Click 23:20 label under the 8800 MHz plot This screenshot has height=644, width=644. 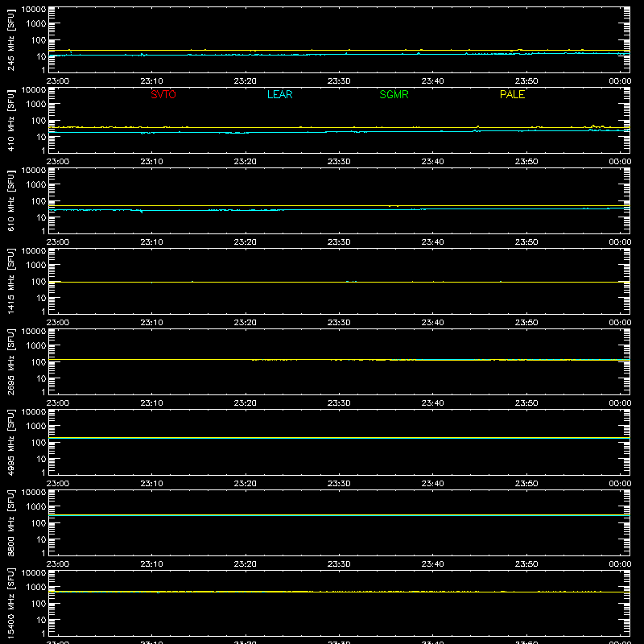246,564
